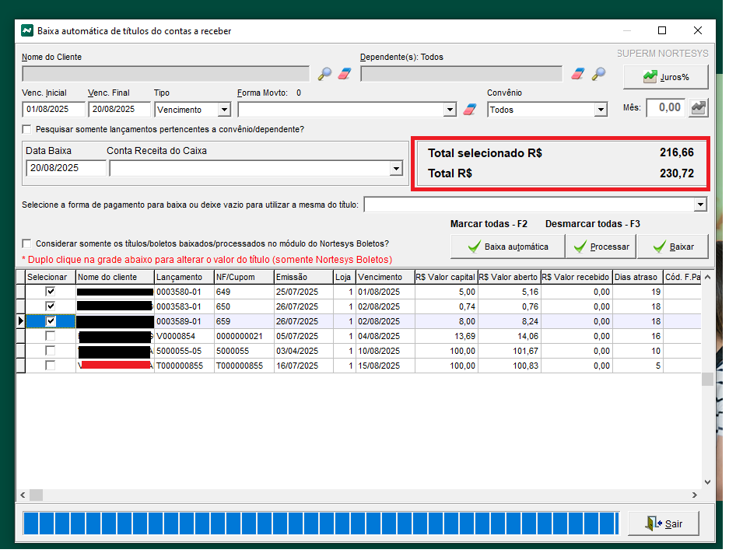Image resolution: width=736 pixels, height=560 pixels.
Task: Click the Juros% button
Action: pyautogui.click(x=666, y=77)
